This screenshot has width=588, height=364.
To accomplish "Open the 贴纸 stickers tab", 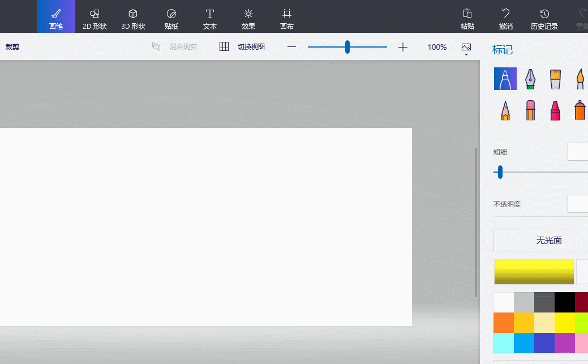I will [x=171, y=19].
